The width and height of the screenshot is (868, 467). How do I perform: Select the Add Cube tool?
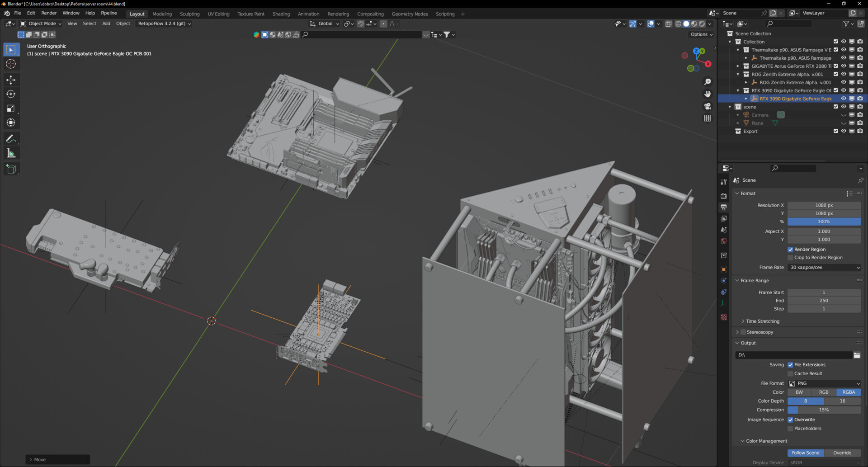pos(11,169)
